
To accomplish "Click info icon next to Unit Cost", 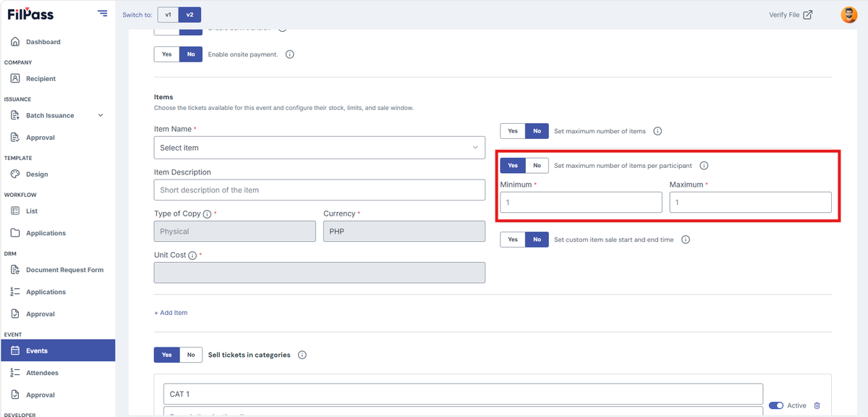I will pos(192,256).
